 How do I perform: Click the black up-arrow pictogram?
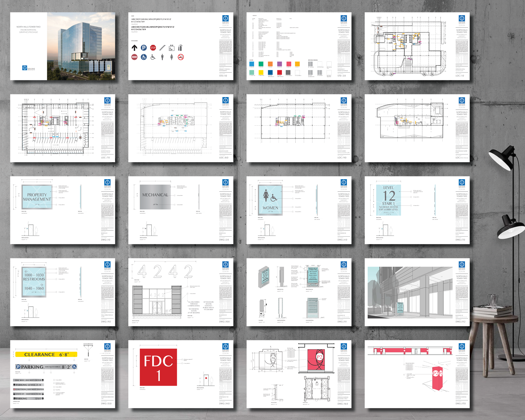coord(134,48)
